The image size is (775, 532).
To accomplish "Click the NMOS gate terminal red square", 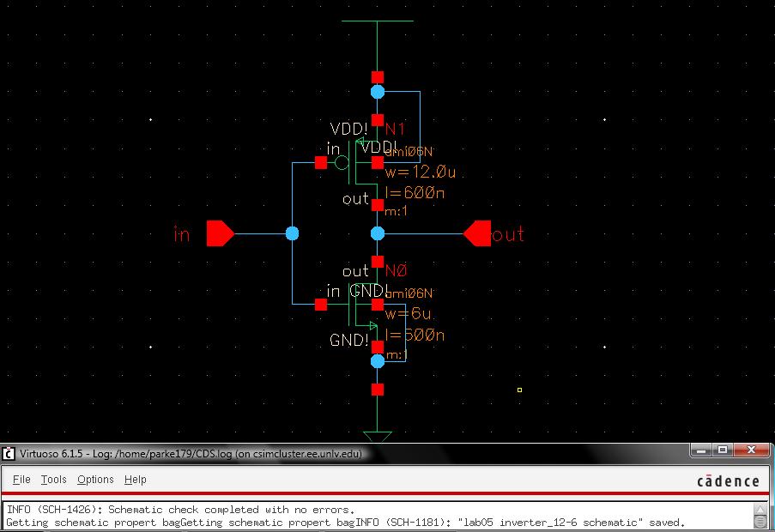I will 321,305.
